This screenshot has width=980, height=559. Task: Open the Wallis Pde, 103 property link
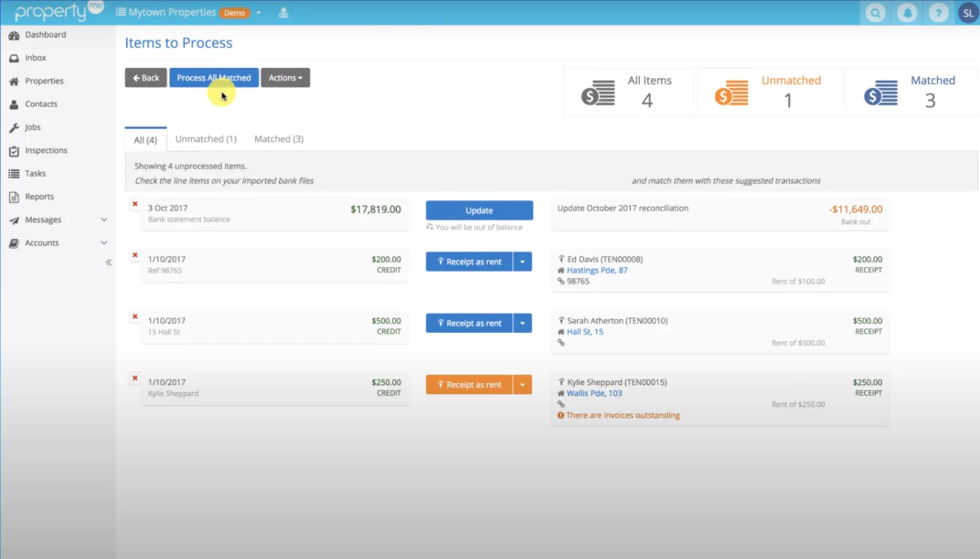coord(594,393)
